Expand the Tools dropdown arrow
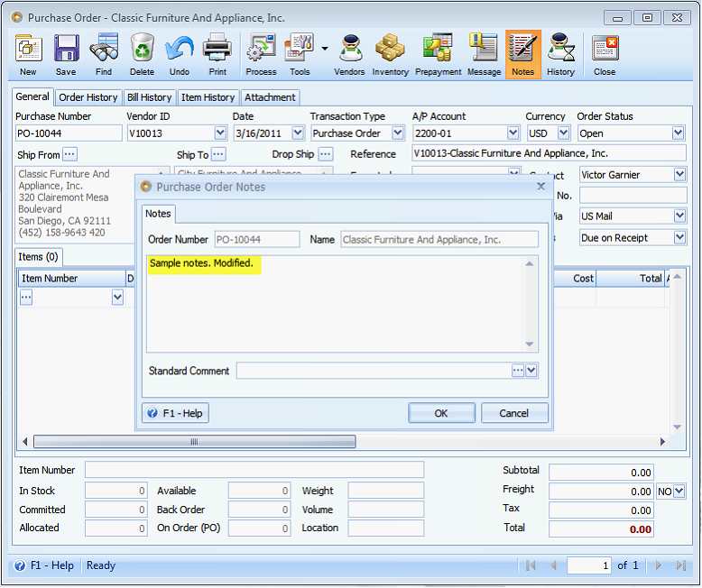The image size is (702, 588). pyautogui.click(x=325, y=49)
